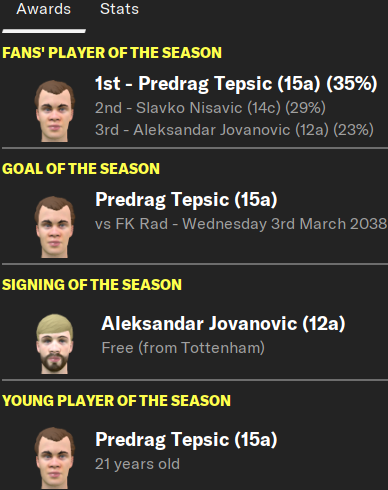This screenshot has height=490, width=388.
Task: Open 1st - Predrag Tepsic (15a) (35%)
Action: (x=236, y=83)
